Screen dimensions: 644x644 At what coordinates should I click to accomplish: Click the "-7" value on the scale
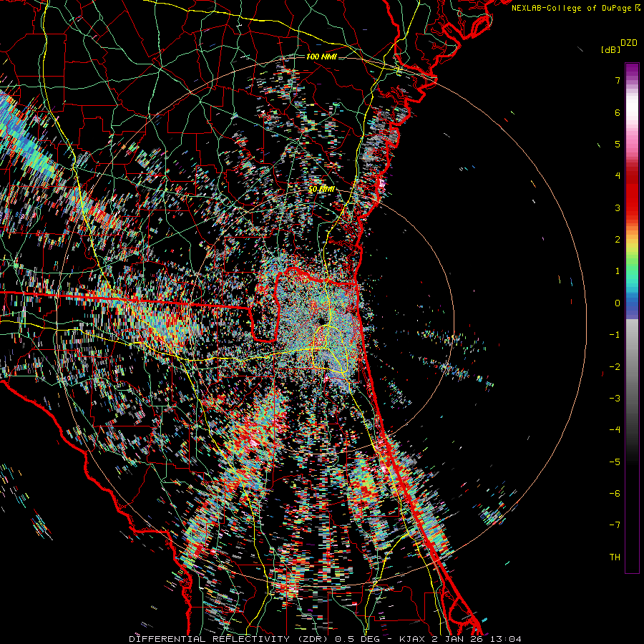click(x=615, y=525)
